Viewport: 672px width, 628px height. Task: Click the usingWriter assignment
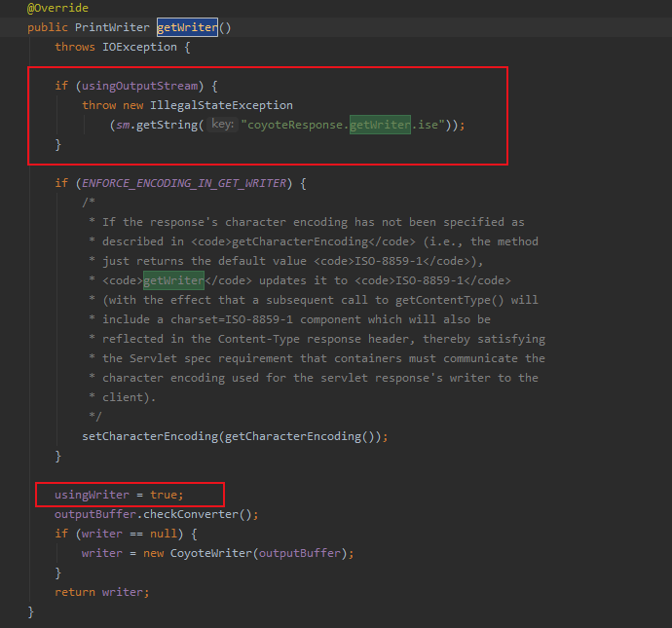(x=119, y=495)
